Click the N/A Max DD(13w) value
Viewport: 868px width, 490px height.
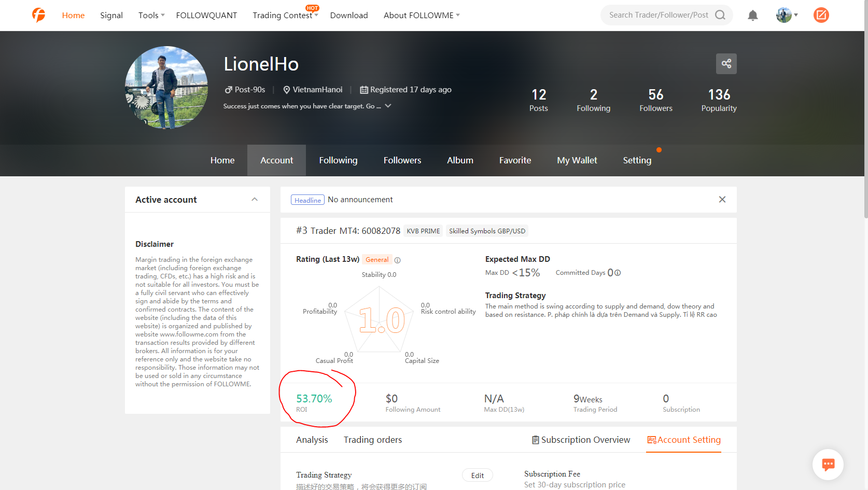point(494,399)
